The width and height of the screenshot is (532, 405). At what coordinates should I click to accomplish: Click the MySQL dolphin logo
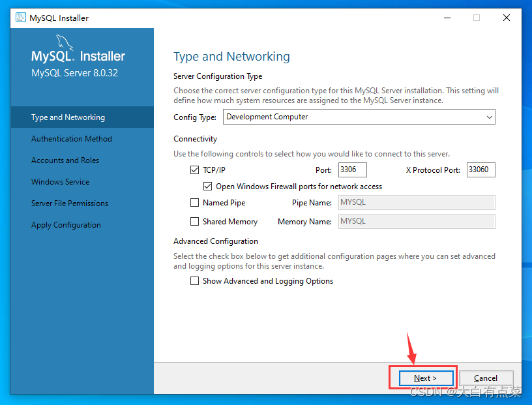click(x=65, y=42)
